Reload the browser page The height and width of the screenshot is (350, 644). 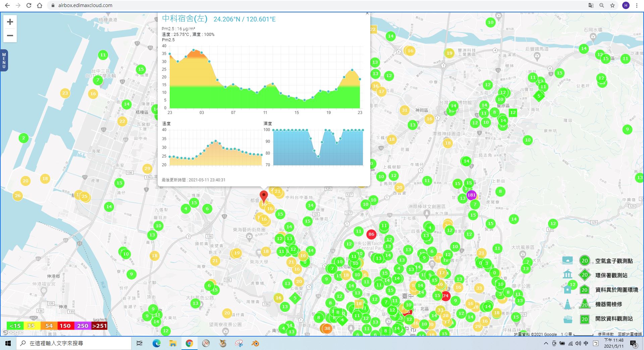tap(29, 5)
